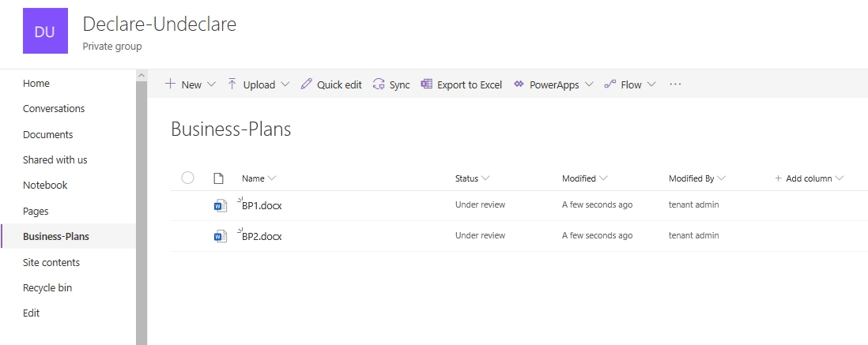Click the navigation scrollbar up arrow
The image size is (868, 345).
tap(142, 75)
